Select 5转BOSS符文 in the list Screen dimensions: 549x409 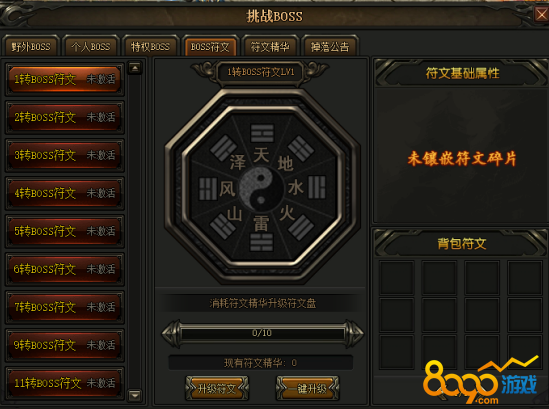[64, 231]
